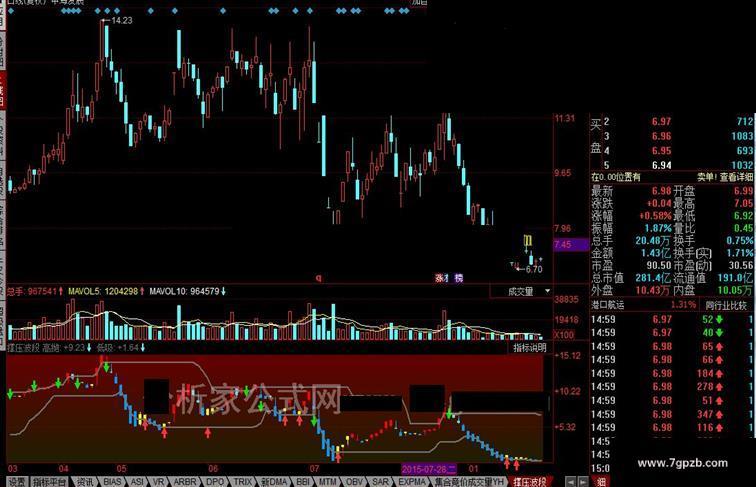Click buy level 4 price 6.95
This screenshot has height=487, width=756.
coord(661,150)
